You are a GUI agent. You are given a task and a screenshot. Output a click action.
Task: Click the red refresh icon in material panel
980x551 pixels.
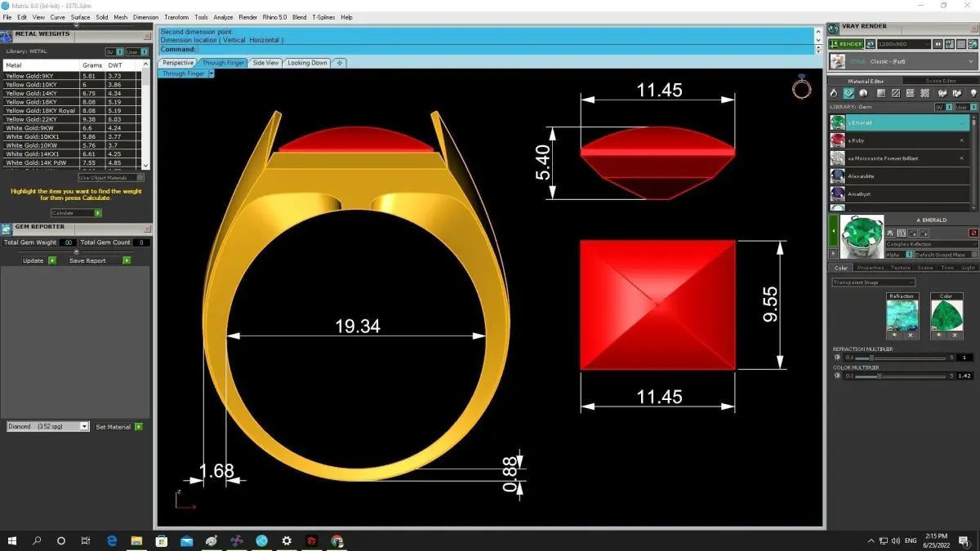[973, 233]
